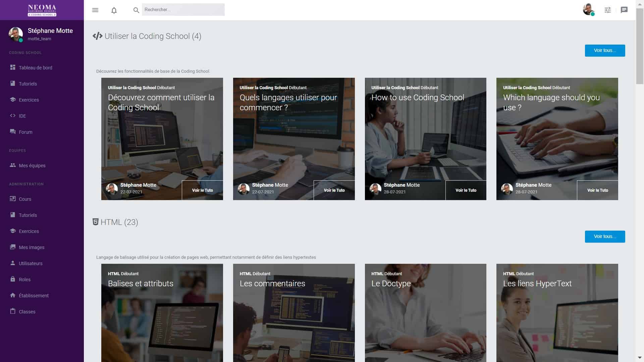The height and width of the screenshot is (362, 644).
Task: Click the IDE code brackets icon
Action: tap(13, 116)
